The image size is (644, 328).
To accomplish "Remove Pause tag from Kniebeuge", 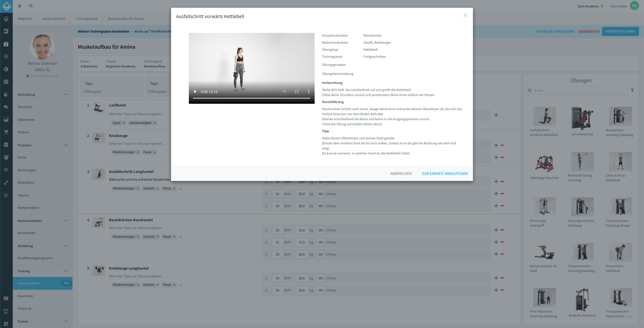I will [x=155, y=152].
